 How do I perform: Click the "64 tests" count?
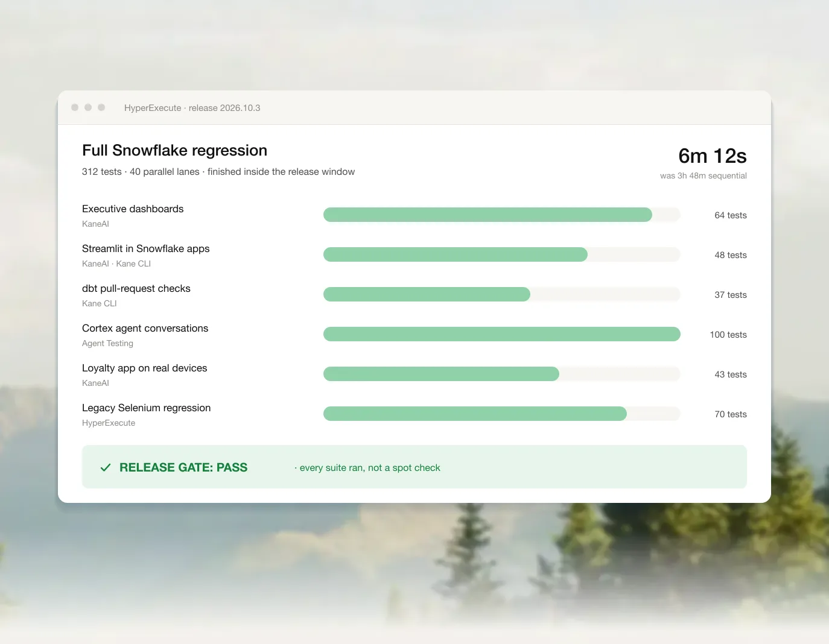pos(731,215)
